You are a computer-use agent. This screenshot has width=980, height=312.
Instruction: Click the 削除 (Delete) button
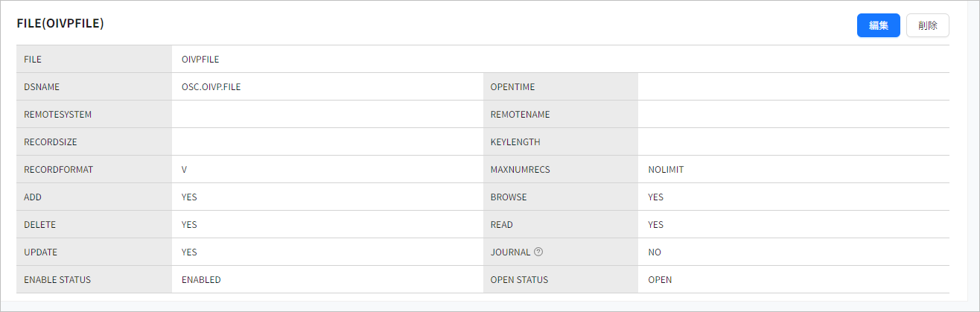point(927,25)
